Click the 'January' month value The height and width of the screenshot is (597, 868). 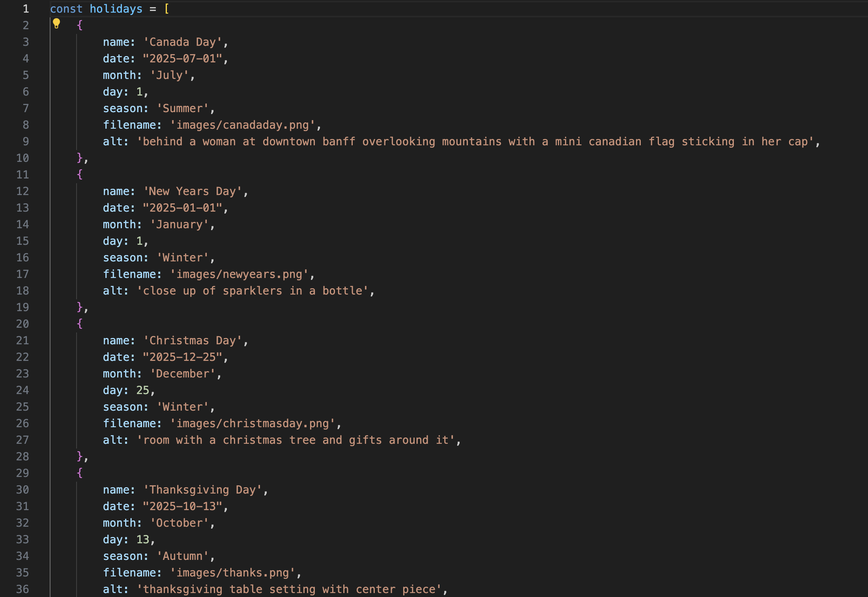[x=180, y=224]
